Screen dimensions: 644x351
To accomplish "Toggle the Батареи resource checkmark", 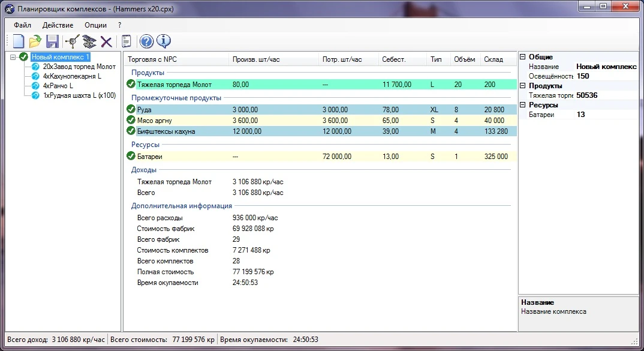I will click(132, 156).
